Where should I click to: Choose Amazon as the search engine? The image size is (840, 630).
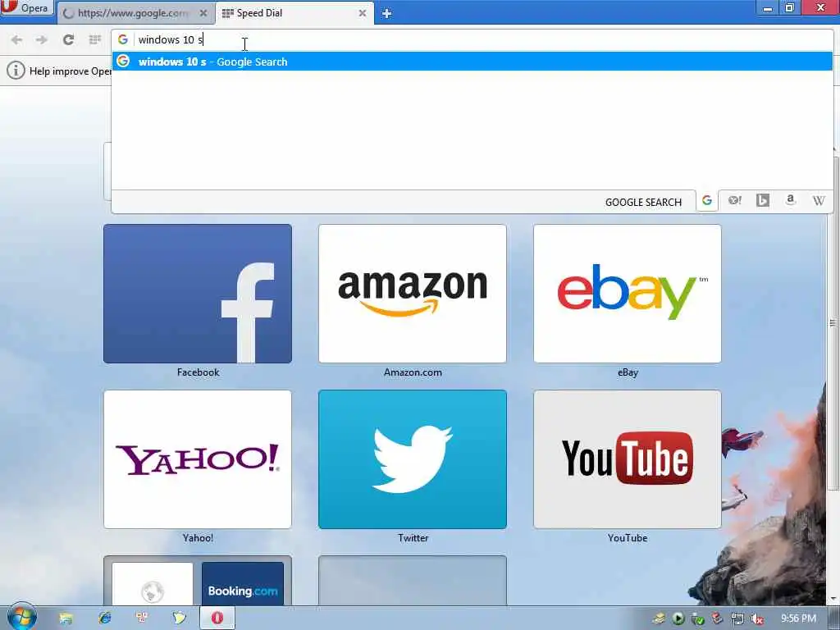click(x=790, y=201)
